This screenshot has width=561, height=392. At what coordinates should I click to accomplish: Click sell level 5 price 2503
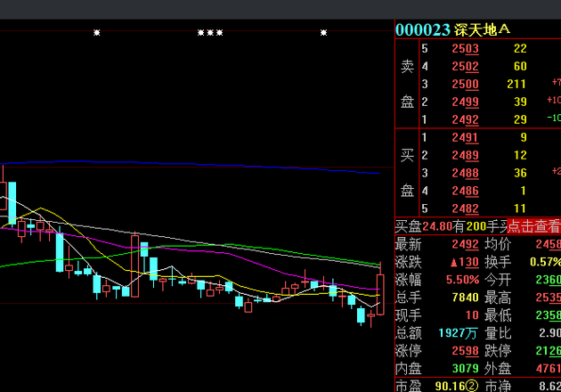tap(465, 49)
